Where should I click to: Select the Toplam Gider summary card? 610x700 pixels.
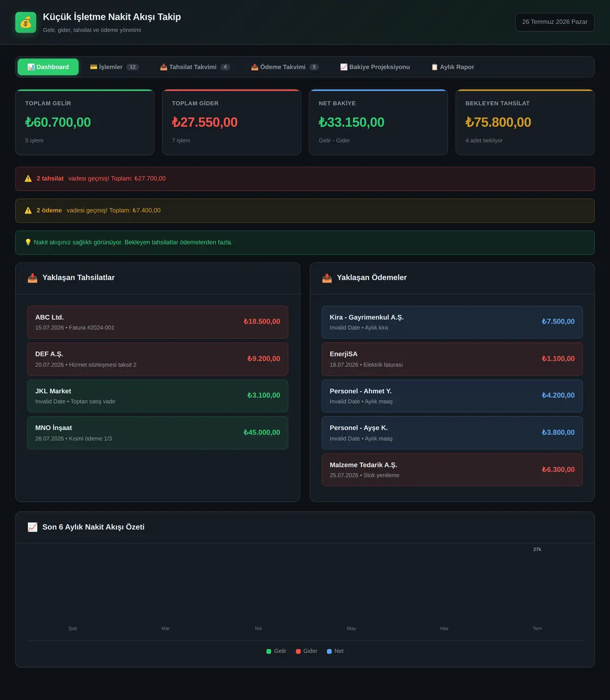pyautogui.click(x=231, y=122)
